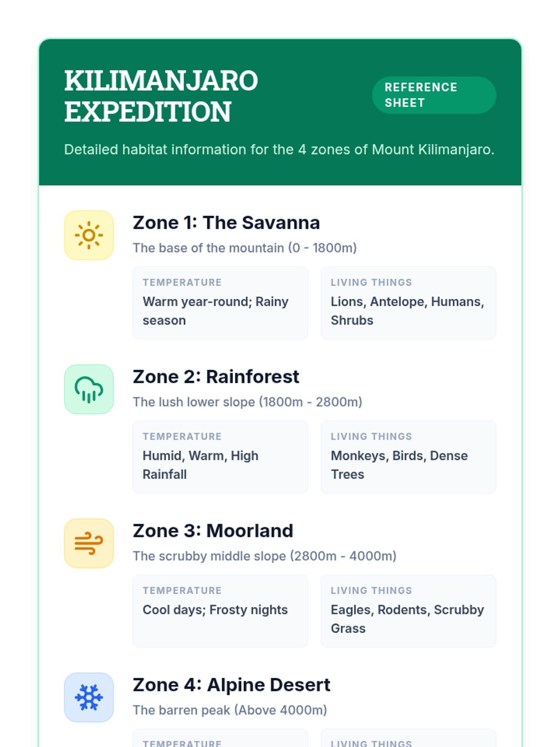Select the Monkeys, Birds, Dense Trees card
The height and width of the screenshot is (747, 560).
pos(408,457)
